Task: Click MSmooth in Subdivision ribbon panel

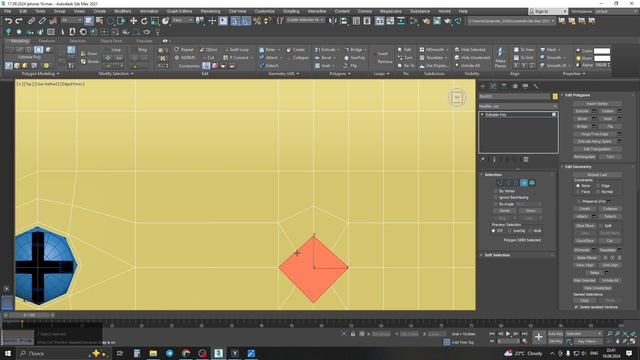Action: click(432, 49)
